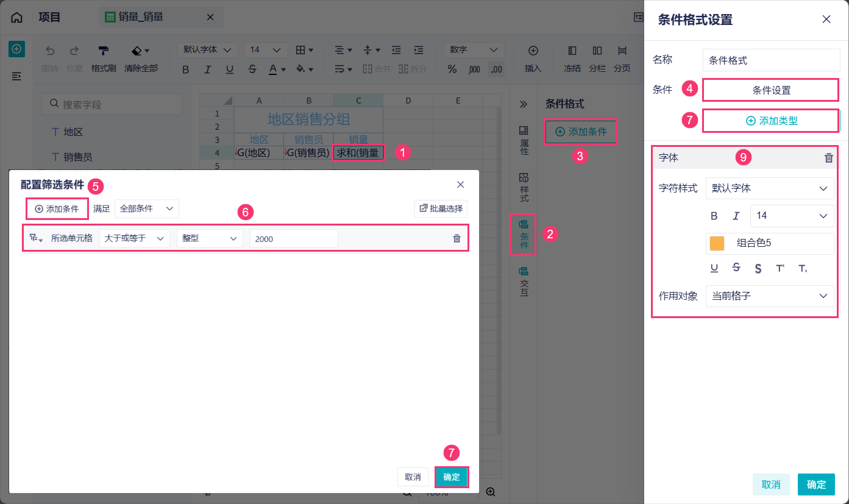
Task: Click the green plus icon in left sidebar
Action: (16, 49)
